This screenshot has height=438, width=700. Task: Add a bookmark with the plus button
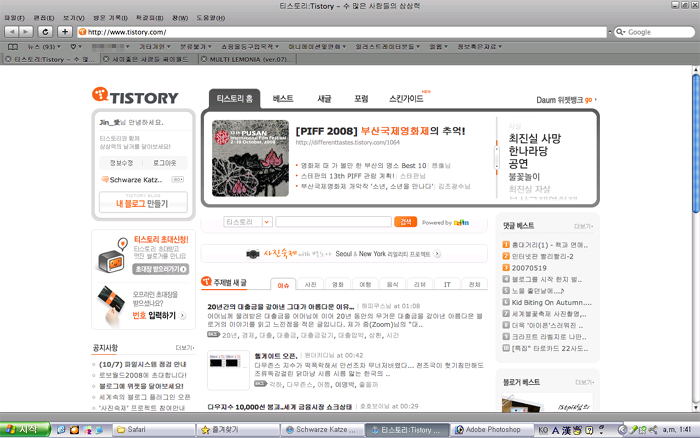pos(65,32)
